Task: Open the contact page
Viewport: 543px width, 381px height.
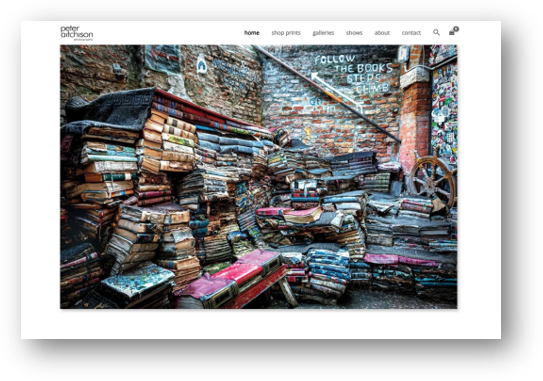Action: coord(411,33)
